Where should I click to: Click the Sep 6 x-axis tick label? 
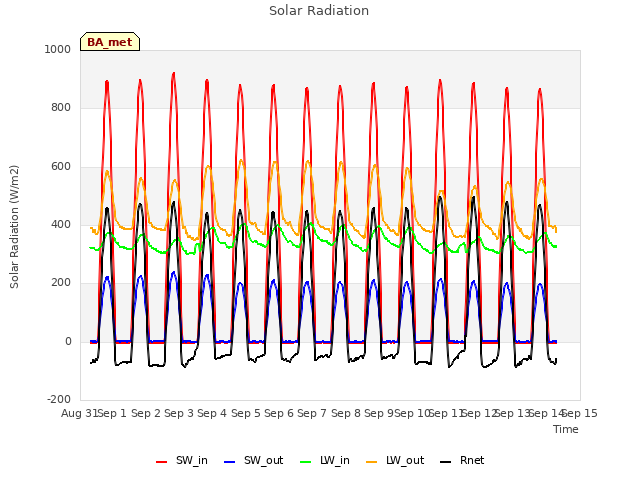279,413
